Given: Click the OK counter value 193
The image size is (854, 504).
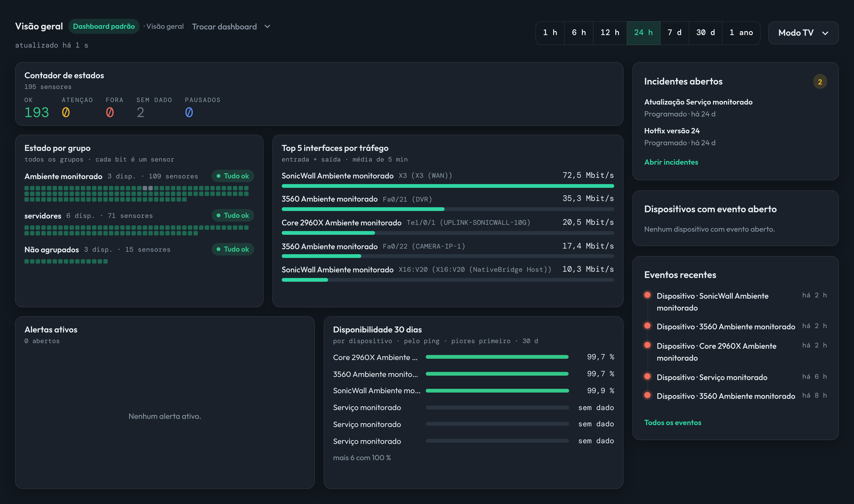Looking at the screenshot, I should (37, 112).
